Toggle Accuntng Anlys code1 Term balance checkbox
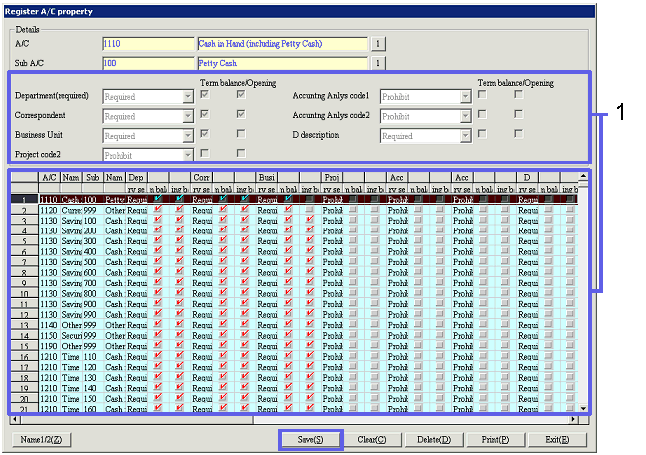 point(482,95)
